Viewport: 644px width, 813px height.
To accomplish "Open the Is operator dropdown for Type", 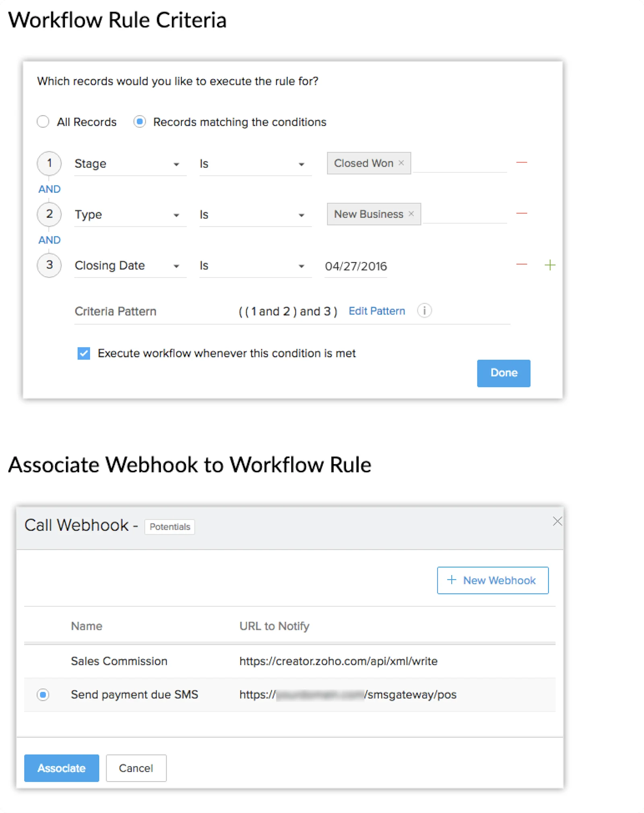I will coord(301,215).
